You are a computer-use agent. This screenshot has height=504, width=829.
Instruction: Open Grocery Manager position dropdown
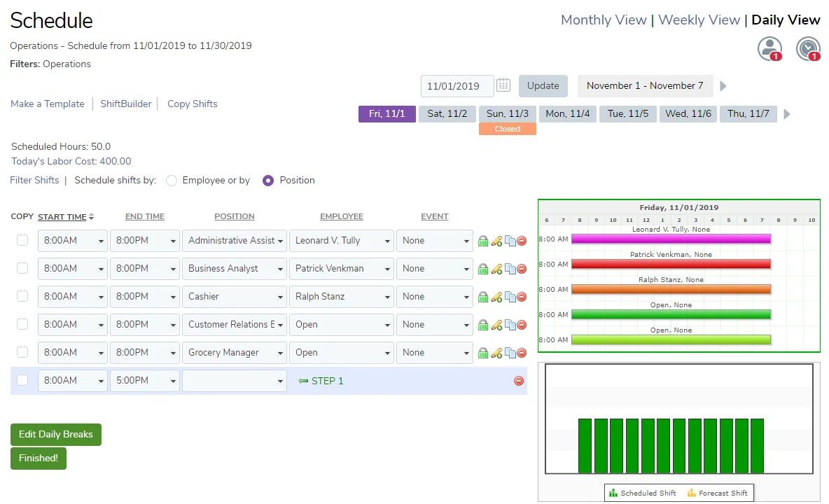[235, 352]
